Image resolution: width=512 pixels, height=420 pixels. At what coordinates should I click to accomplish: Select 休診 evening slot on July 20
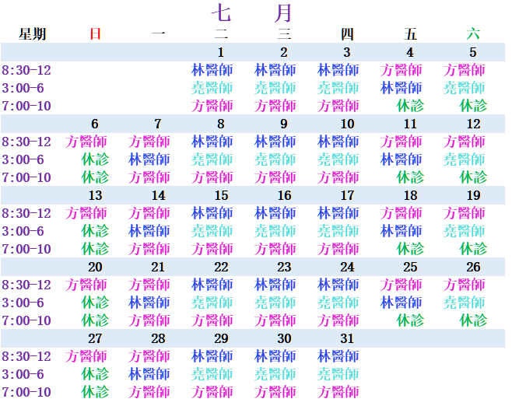click(x=95, y=320)
